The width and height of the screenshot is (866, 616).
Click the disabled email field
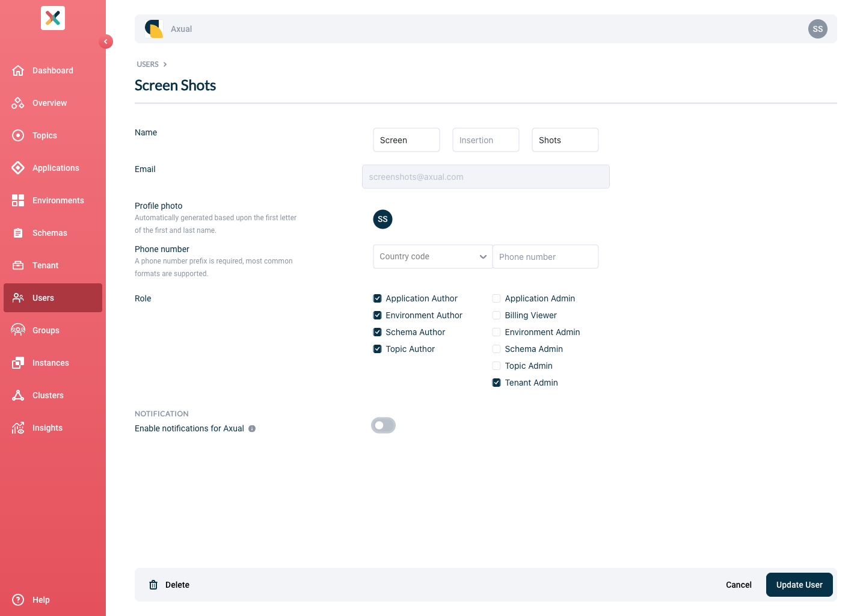(x=486, y=177)
